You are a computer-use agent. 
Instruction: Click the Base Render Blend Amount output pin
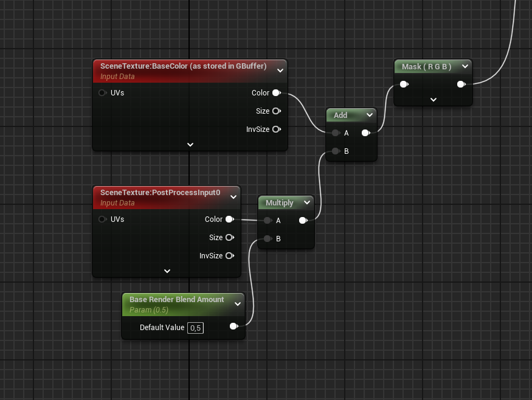pos(233,327)
